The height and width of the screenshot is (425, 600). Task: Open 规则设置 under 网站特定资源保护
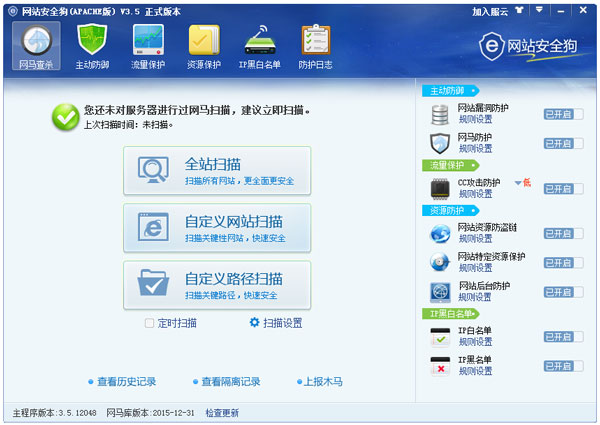pyautogui.click(x=475, y=268)
